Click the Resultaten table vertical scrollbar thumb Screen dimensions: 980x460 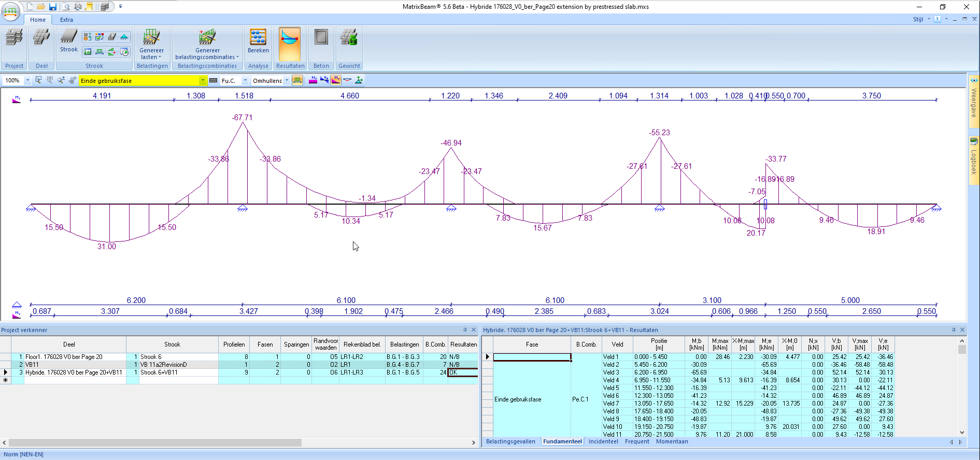(962, 350)
